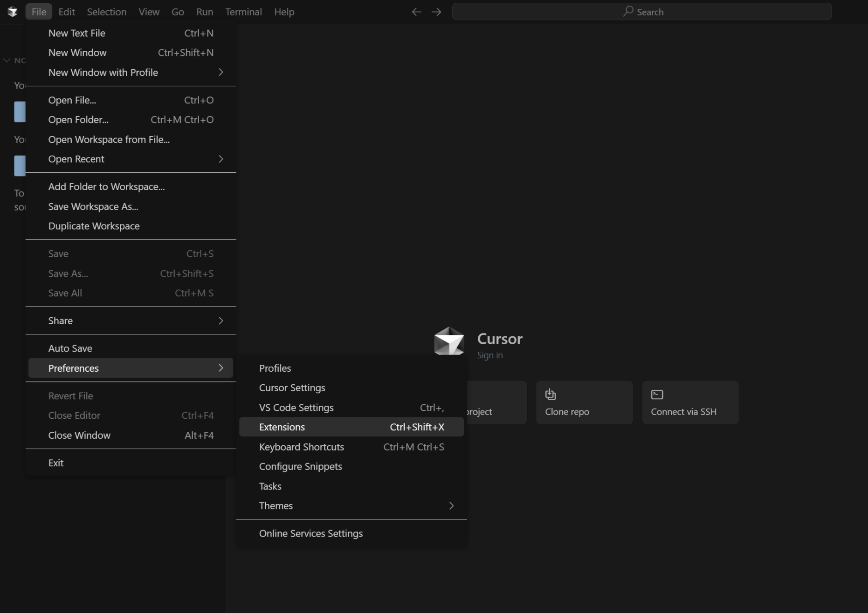Open Profiles in Preferences submenu

[x=351, y=368]
